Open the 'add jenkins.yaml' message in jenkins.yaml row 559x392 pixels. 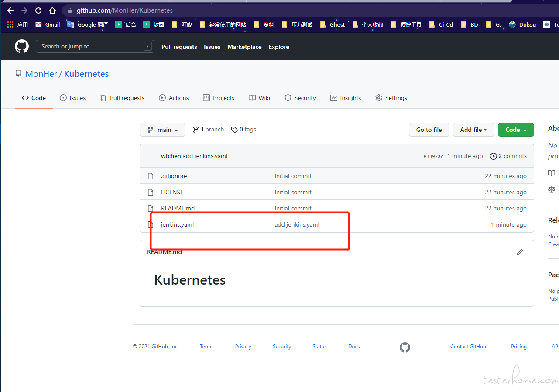pyautogui.click(x=297, y=224)
